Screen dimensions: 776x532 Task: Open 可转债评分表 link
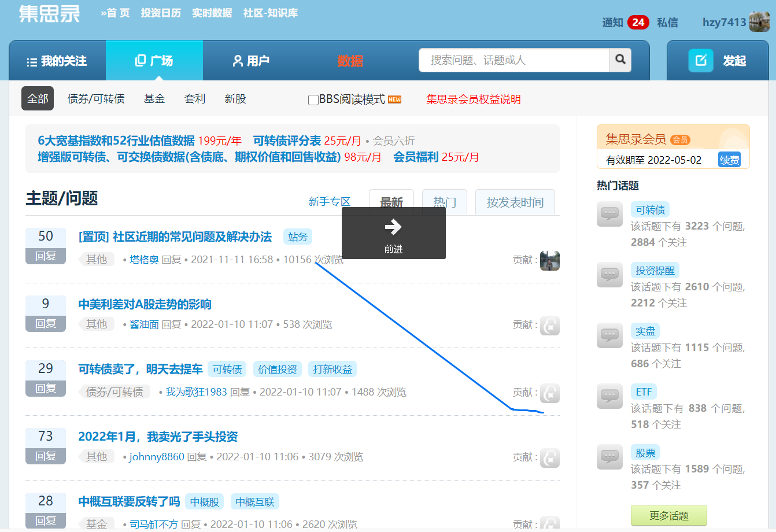pyautogui.click(x=287, y=141)
